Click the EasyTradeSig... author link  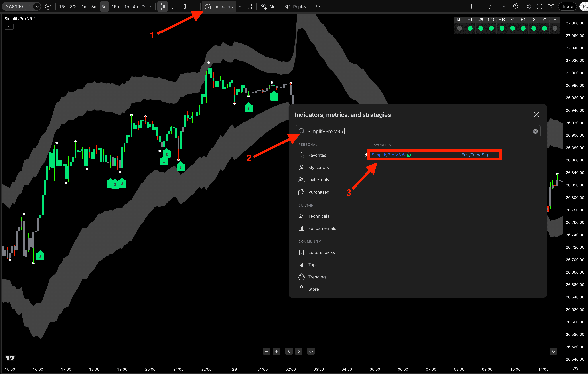476,155
